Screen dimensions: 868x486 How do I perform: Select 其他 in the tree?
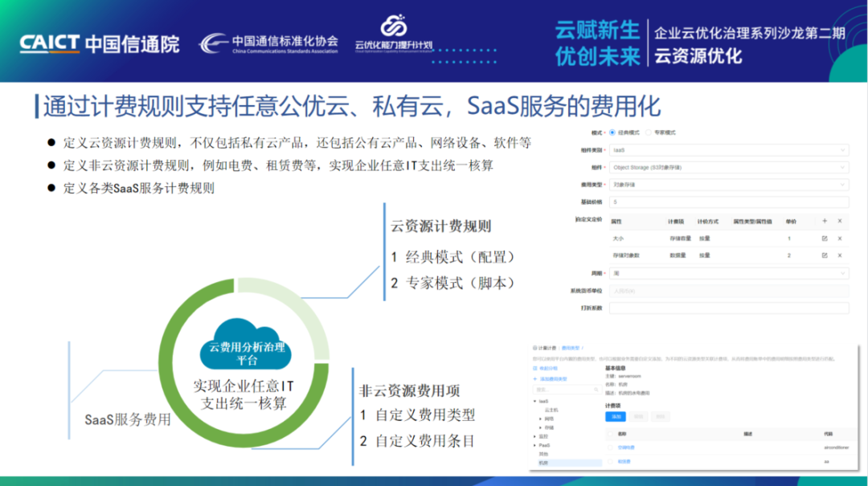point(543,454)
